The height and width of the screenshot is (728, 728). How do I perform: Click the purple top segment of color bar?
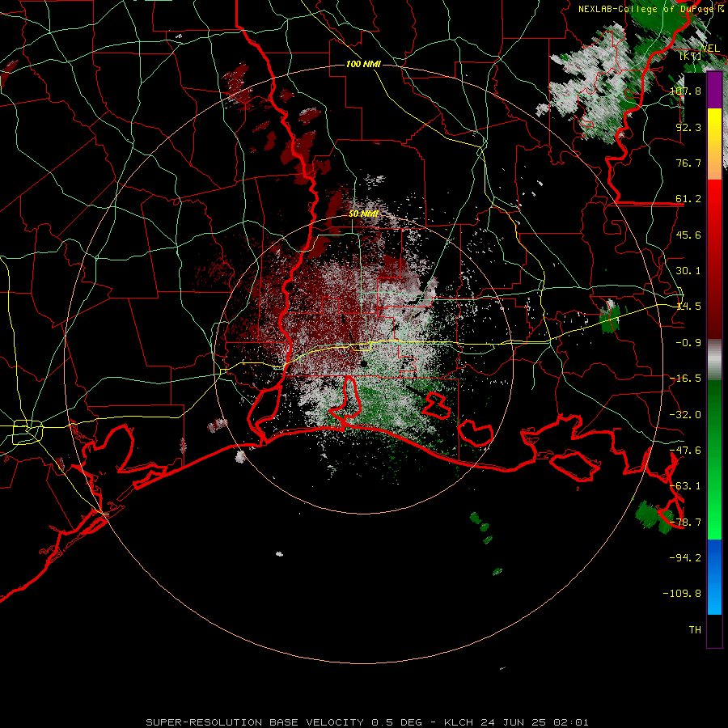pos(714,91)
